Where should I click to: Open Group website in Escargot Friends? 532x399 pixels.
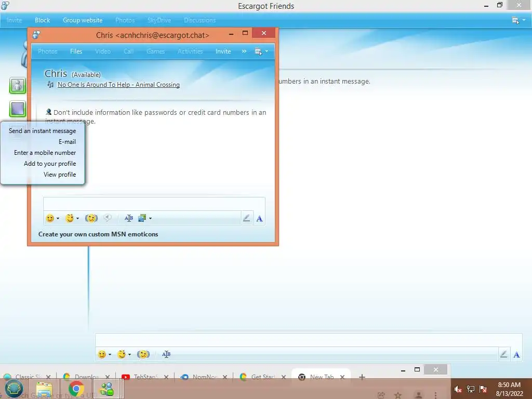(83, 20)
